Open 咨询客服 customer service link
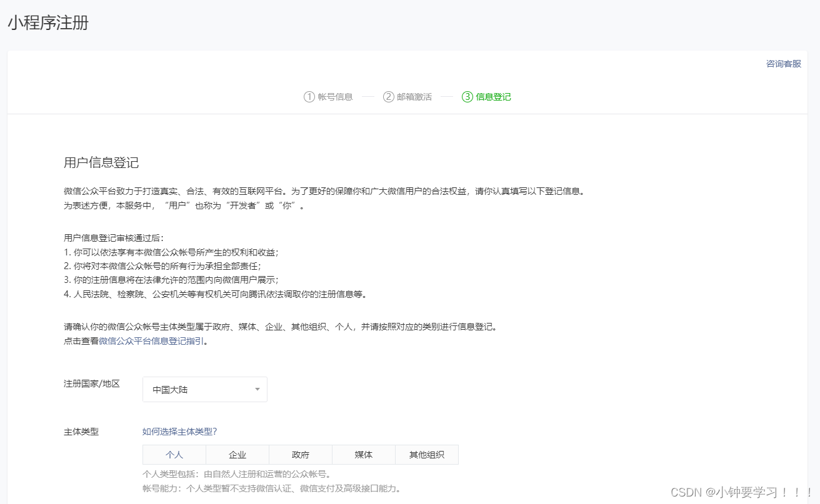The image size is (820, 504). point(783,64)
